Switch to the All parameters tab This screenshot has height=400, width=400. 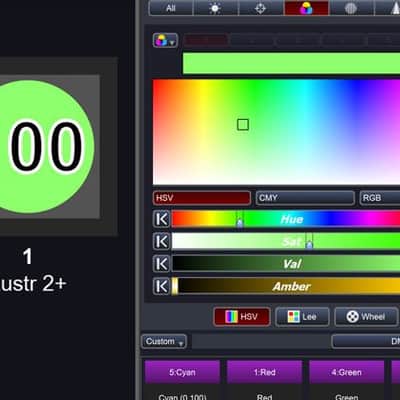pos(171,8)
